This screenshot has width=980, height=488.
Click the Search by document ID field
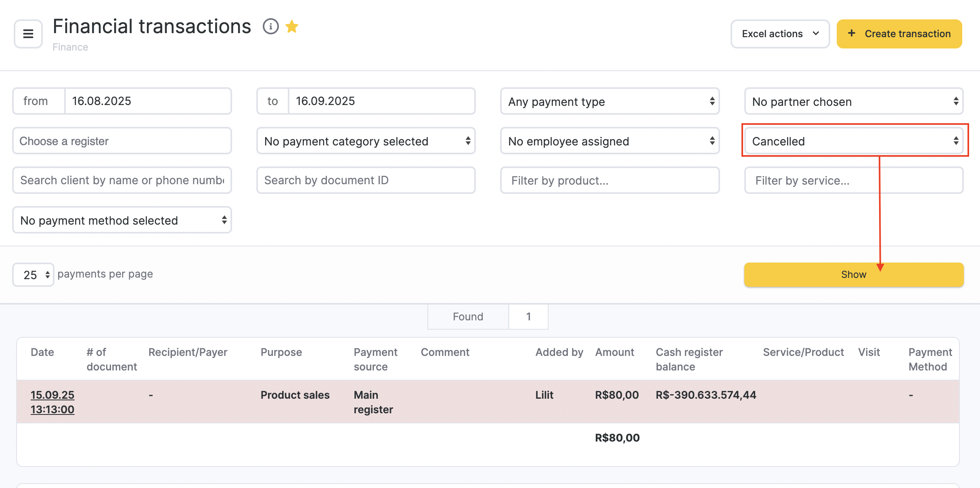tap(366, 180)
